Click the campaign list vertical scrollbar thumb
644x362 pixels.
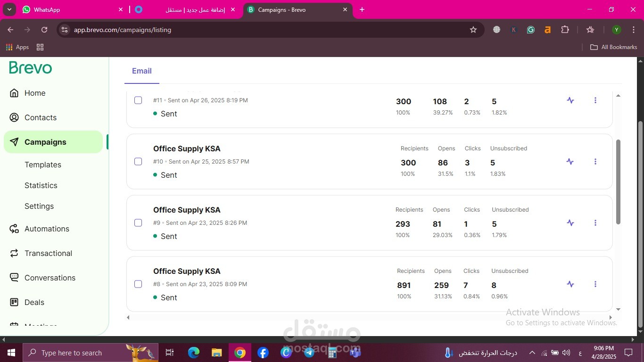click(x=618, y=181)
